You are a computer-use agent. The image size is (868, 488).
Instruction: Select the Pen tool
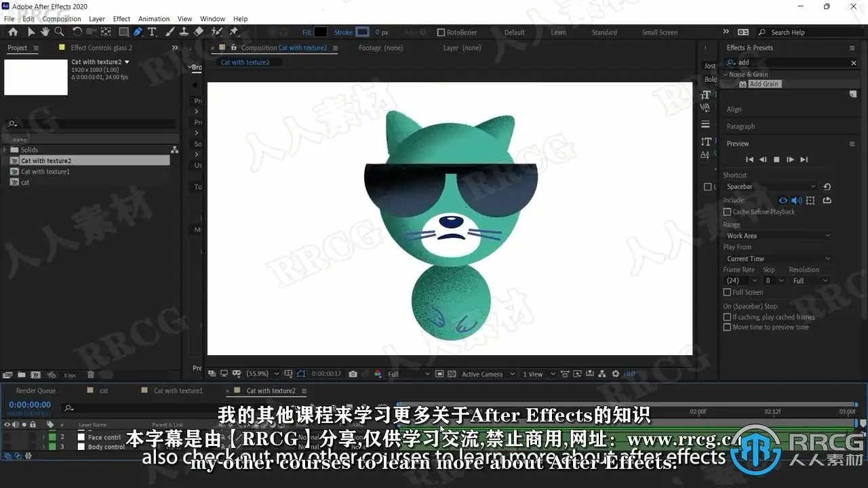[138, 32]
